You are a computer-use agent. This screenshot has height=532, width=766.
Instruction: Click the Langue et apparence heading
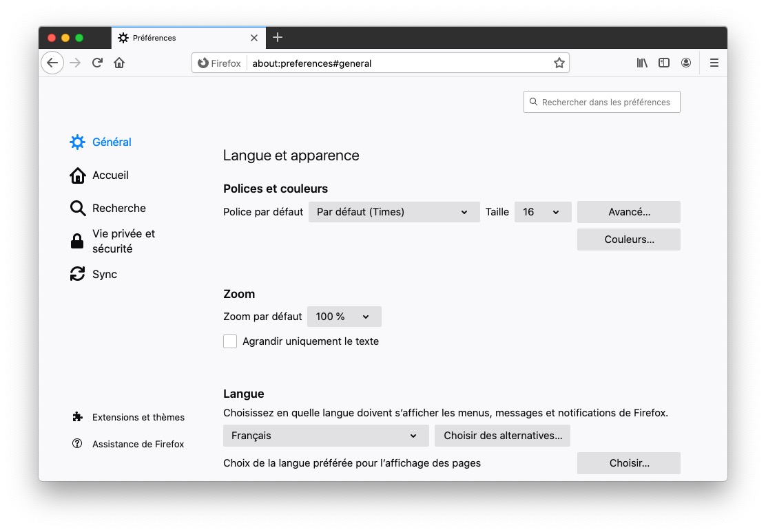(291, 156)
